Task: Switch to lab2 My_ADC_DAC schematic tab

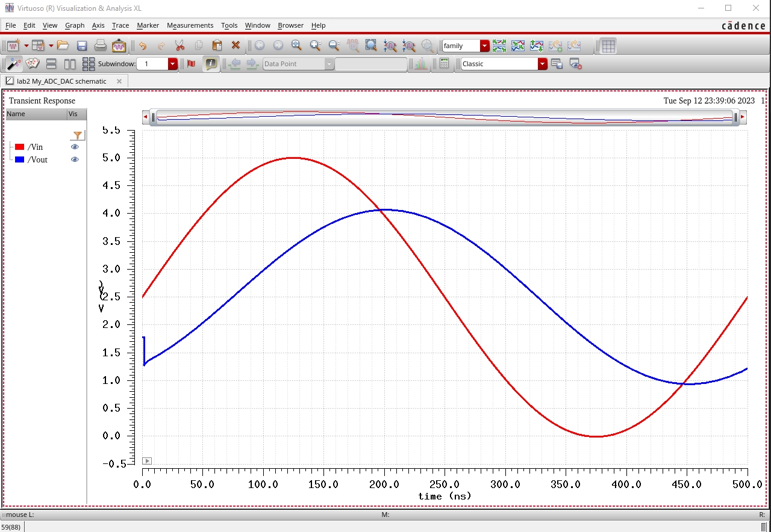Action: (x=61, y=81)
